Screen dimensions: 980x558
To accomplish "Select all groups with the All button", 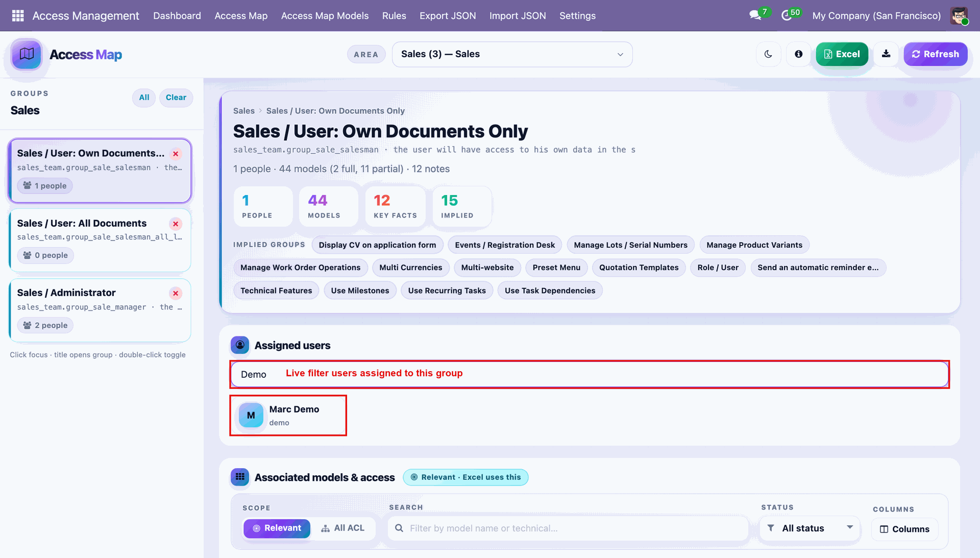I will [x=144, y=98].
